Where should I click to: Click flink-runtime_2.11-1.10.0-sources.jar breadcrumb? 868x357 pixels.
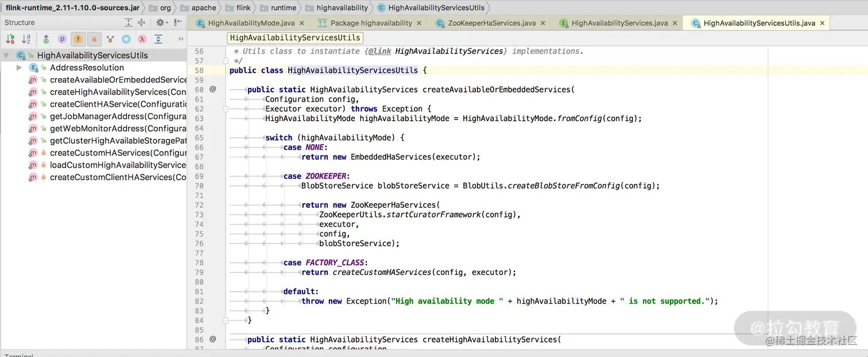(72, 7)
